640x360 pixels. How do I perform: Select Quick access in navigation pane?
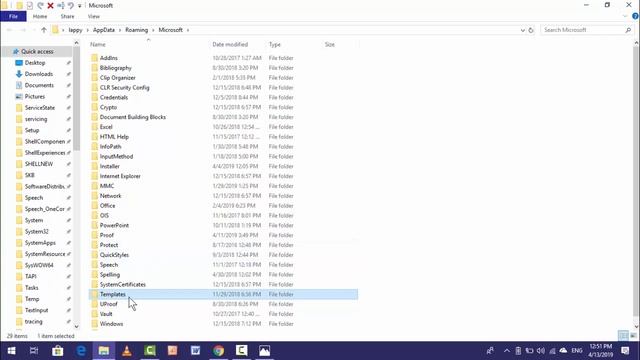point(37,51)
